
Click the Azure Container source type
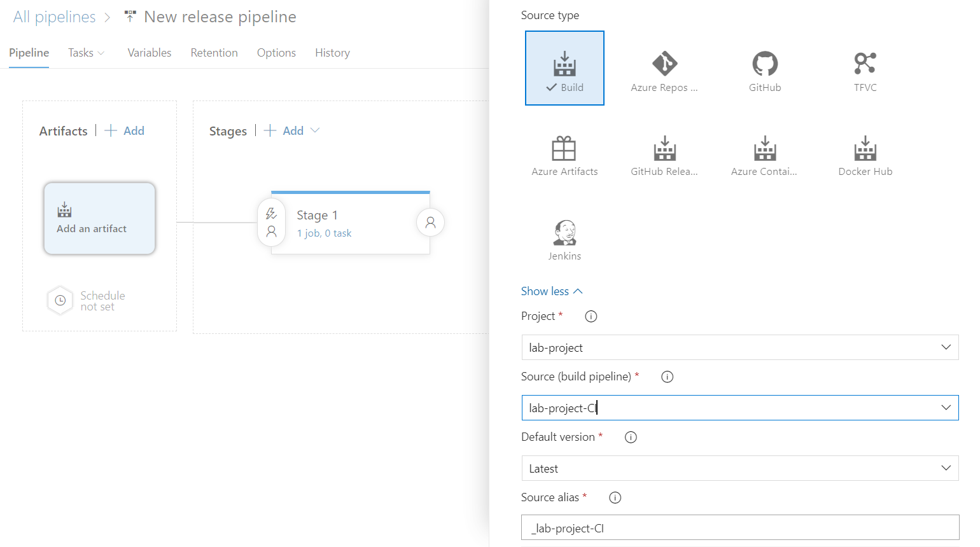pyautogui.click(x=764, y=155)
